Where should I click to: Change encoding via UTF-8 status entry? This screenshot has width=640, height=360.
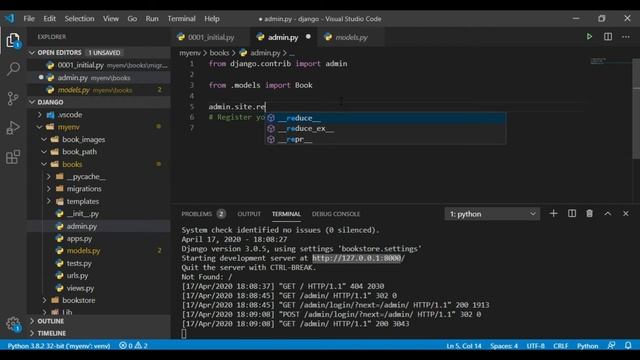click(x=536, y=346)
